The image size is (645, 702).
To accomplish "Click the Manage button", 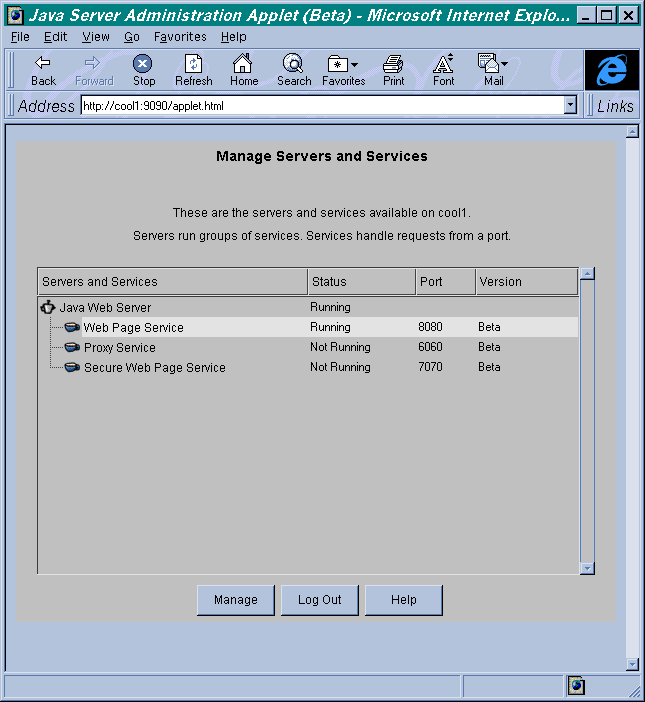I will (x=236, y=600).
